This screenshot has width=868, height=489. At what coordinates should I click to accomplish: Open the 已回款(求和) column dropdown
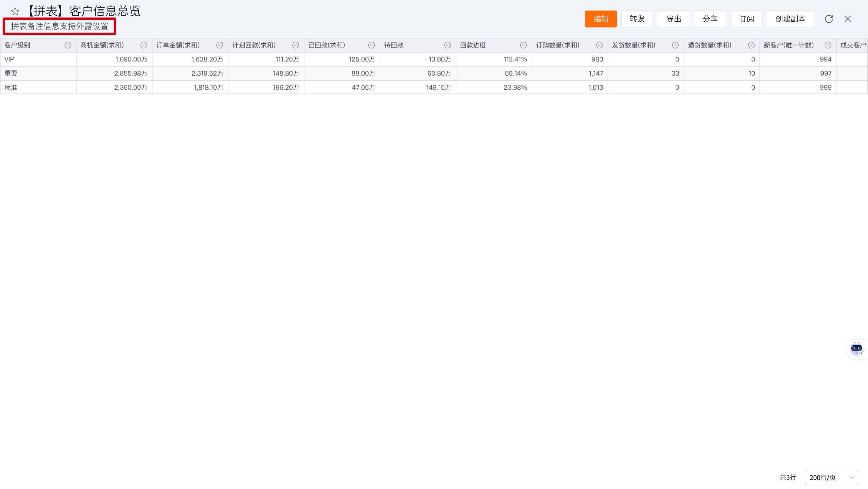coord(371,45)
